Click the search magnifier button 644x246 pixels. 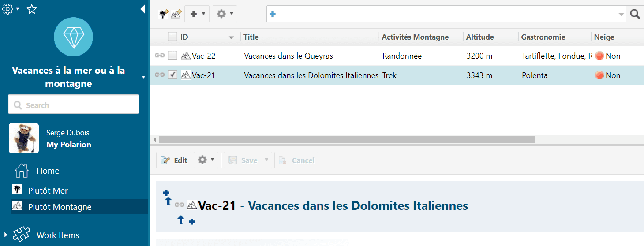635,14
